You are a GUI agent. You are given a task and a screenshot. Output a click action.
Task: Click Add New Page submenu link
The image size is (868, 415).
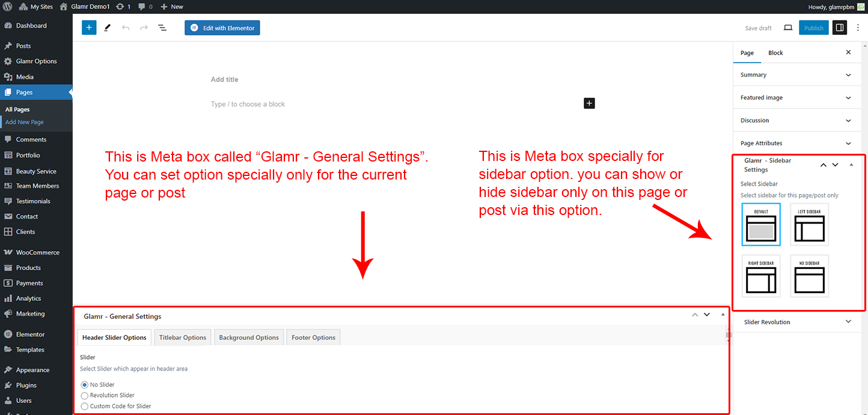click(25, 122)
